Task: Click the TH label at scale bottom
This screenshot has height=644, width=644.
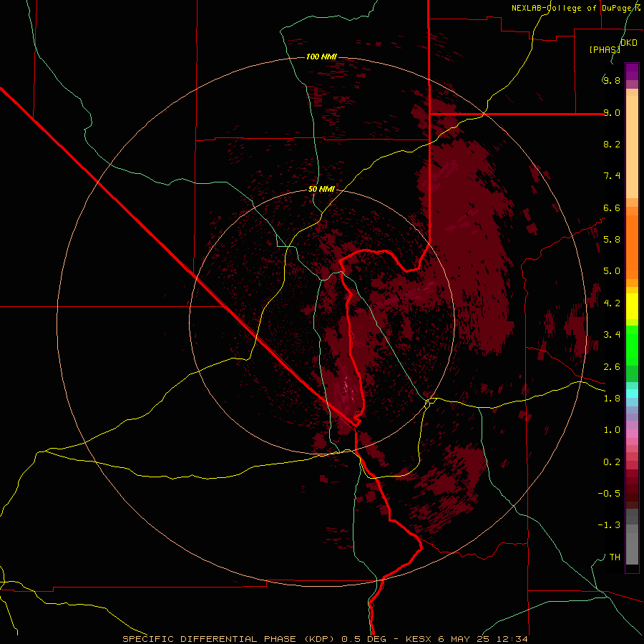Action: tap(615, 557)
